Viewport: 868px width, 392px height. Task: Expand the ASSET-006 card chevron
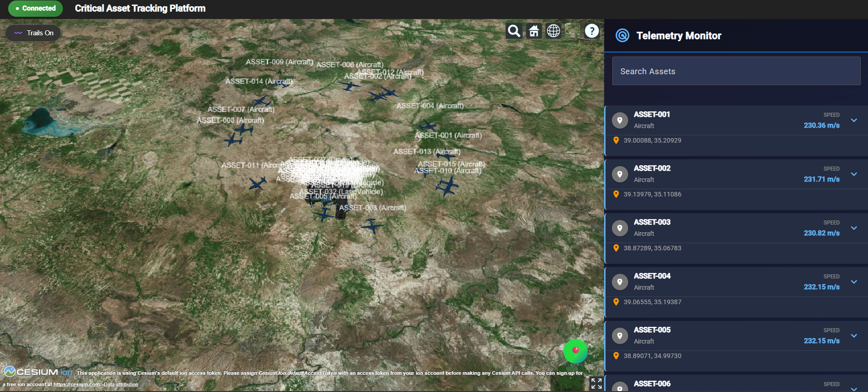[854, 389]
